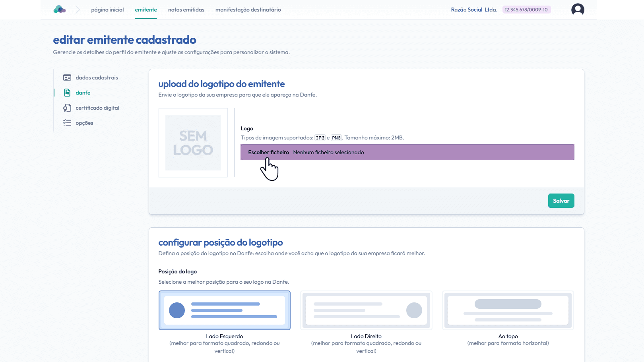Screen dimensions: 644x362
Task: Open the manifestação destinatário tab
Action: tap(248, 10)
